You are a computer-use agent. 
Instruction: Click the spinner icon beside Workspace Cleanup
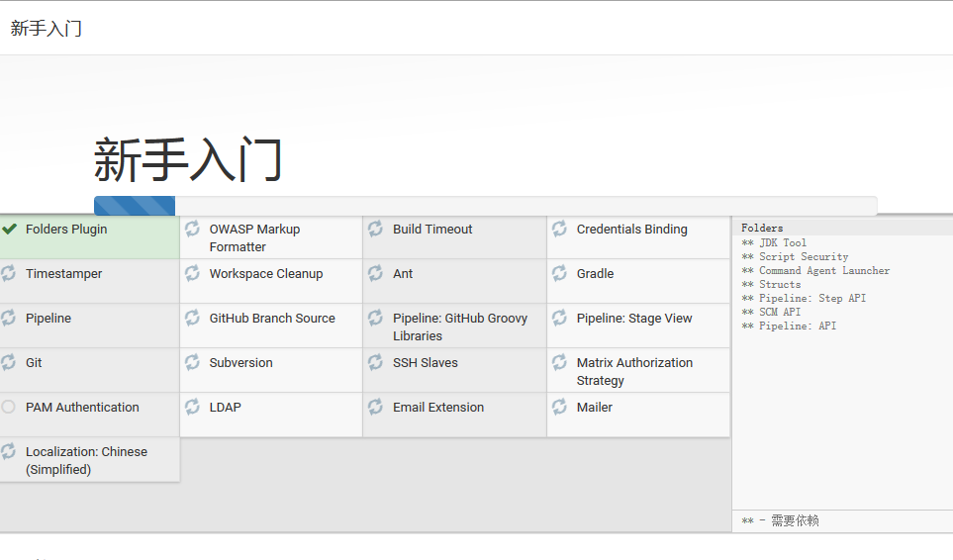tap(192, 273)
